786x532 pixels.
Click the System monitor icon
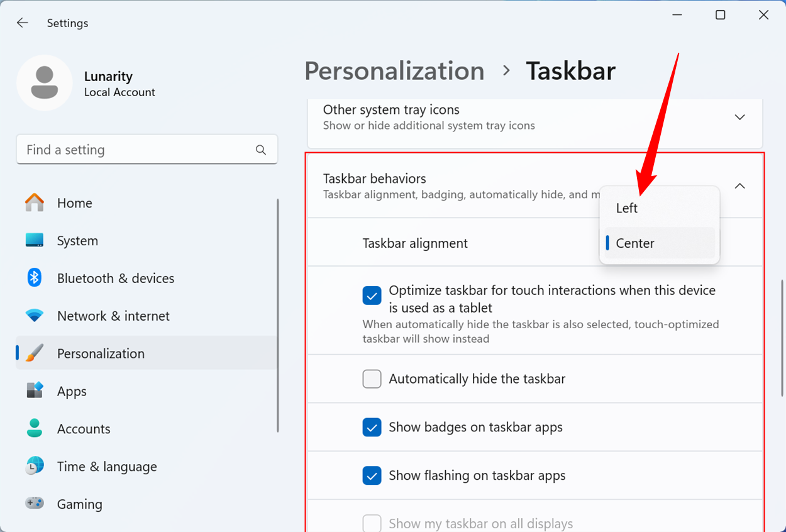click(35, 240)
